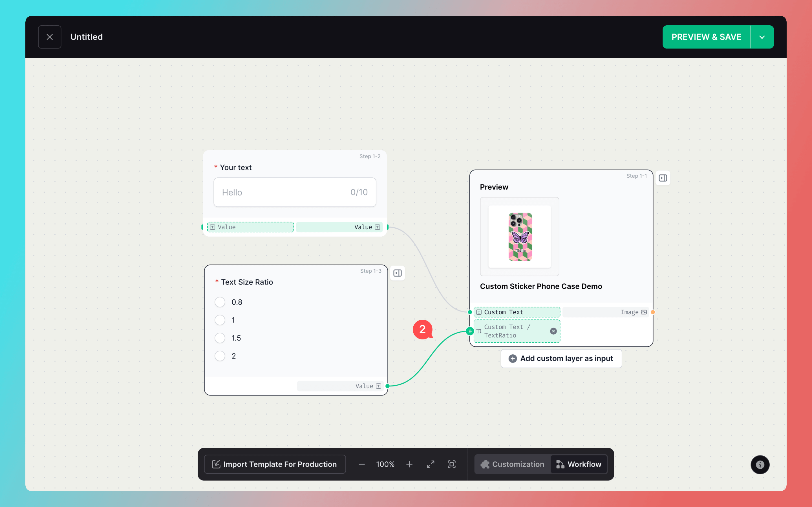Switch to the Customization tab
812x507 pixels.
coord(512,464)
